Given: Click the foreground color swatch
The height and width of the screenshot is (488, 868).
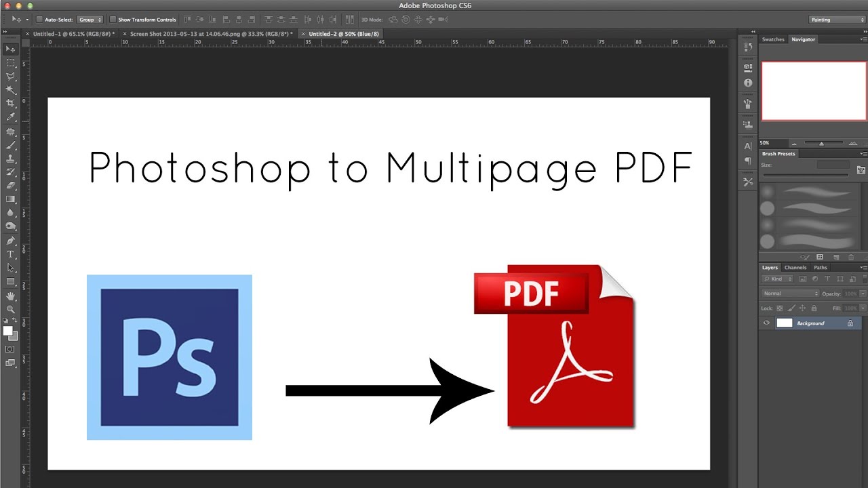Looking at the screenshot, I should [7, 331].
